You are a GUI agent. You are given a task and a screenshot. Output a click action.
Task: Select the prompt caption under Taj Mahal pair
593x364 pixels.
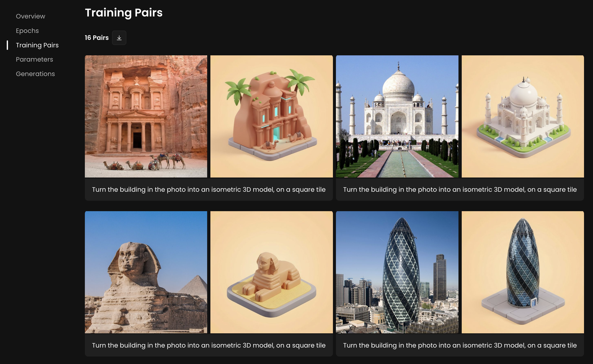[460, 189]
